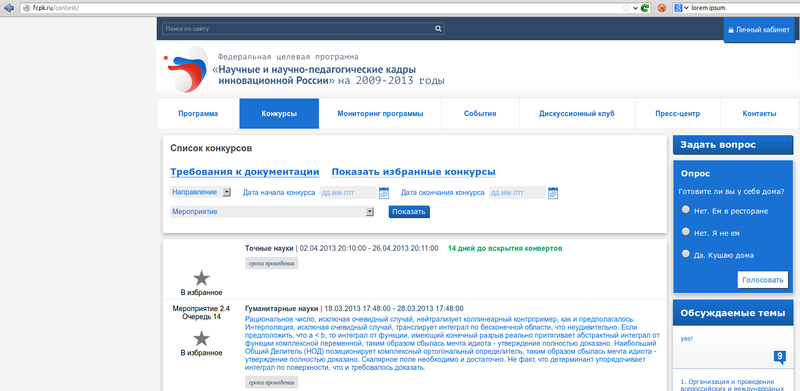Open 'Мониторинг программы' tab

point(380,114)
